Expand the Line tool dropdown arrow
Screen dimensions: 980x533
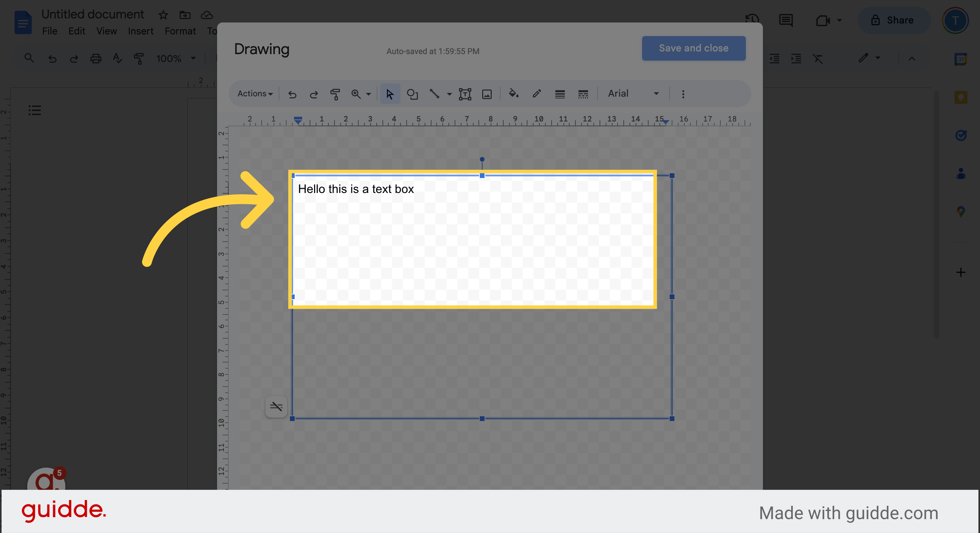pyautogui.click(x=449, y=94)
